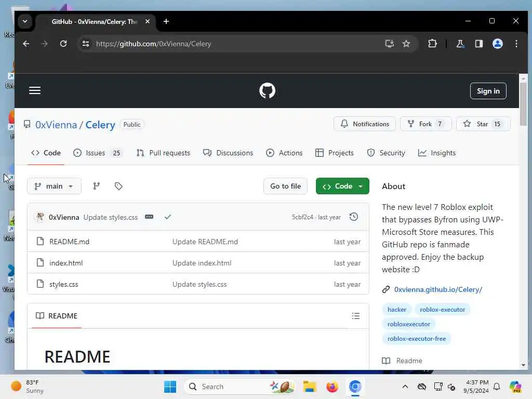This screenshot has height=399, width=532.
Task: Open the tags icon beside branches
Action: [x=118, y=186]
